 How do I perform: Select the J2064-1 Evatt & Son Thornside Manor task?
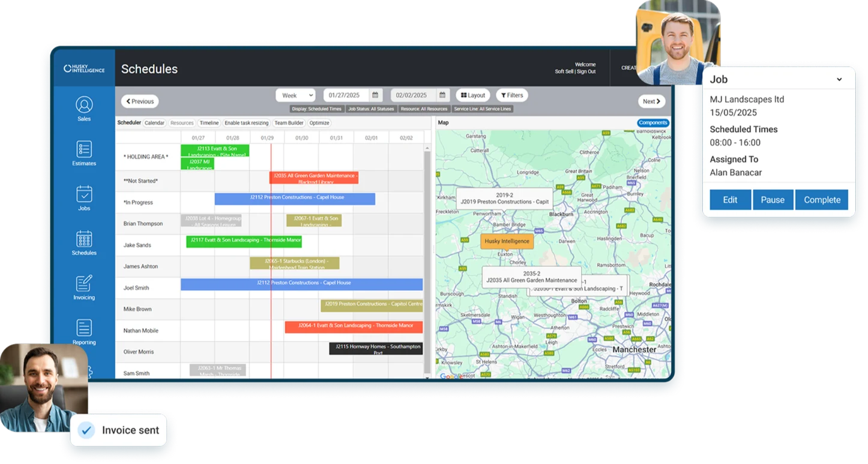tap(354, 327)
